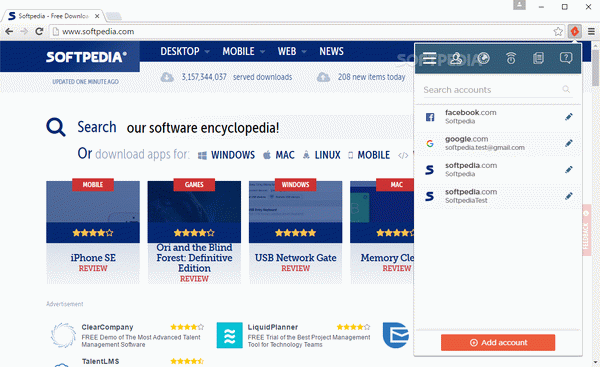Click the TalentLMS ad title
Viewport: 600px width, 367px height.
coord(100,361)
